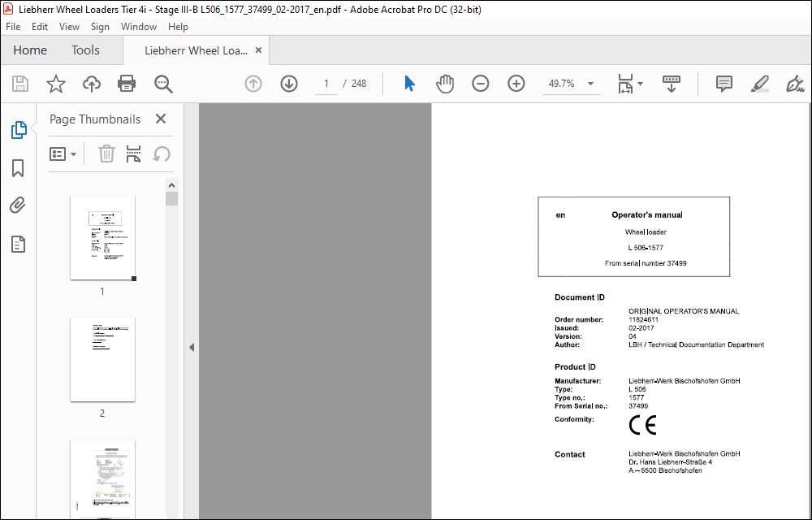Click the 'ORIGINAL OPERATOR'S MANUAL' text

[684, 311]
